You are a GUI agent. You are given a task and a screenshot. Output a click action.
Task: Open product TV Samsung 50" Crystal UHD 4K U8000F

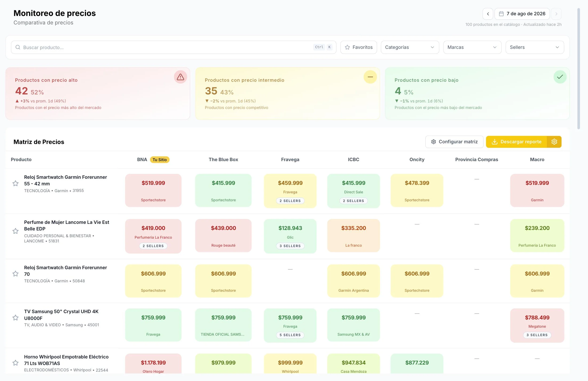tap(61, 315)
